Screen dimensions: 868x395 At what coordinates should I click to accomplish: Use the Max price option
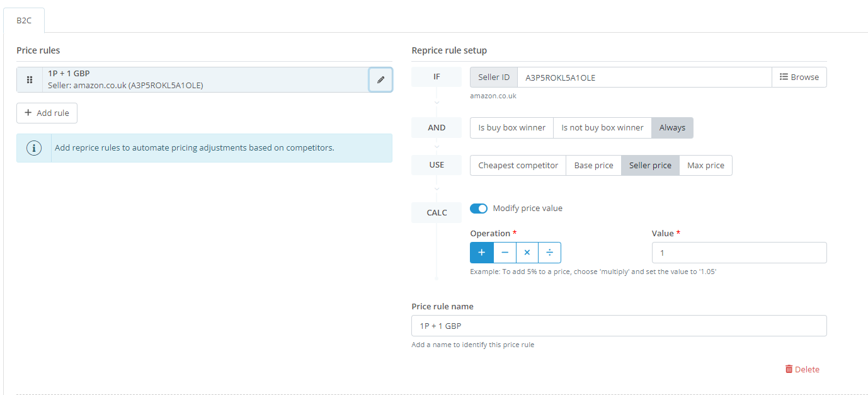(x=705, y=166)
